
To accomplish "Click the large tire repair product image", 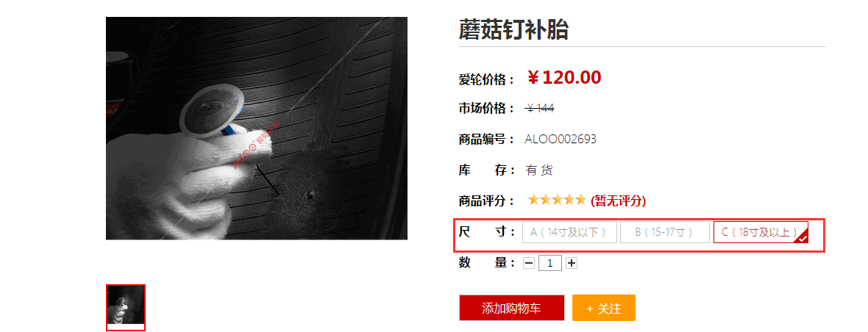I will (257, 128).
